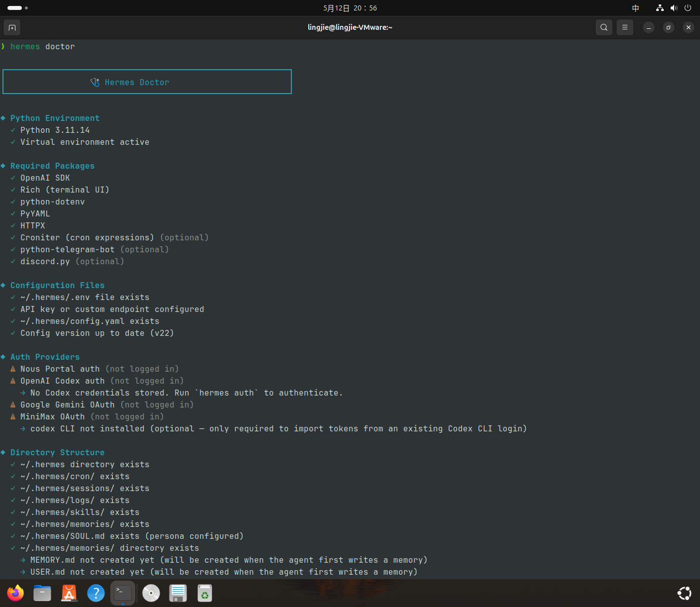
Task: Click 'No Codex credentials stored' hint line
Action: (x=186, y=393)
